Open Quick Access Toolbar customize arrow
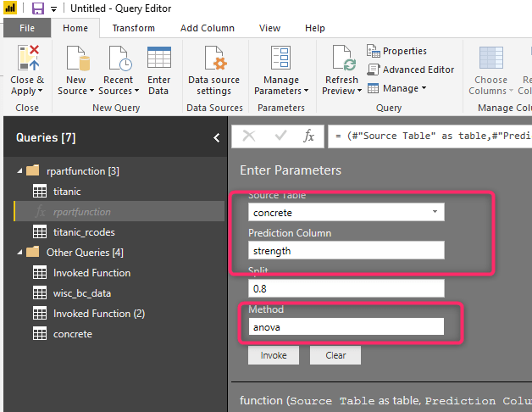Viewport: 532px width, 412px height. click(x=53, y=9)
